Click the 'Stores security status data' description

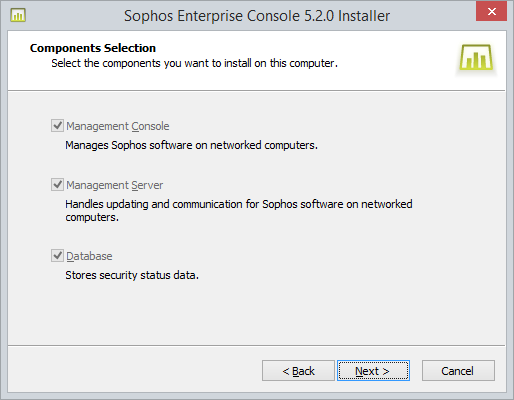[132, 275]
